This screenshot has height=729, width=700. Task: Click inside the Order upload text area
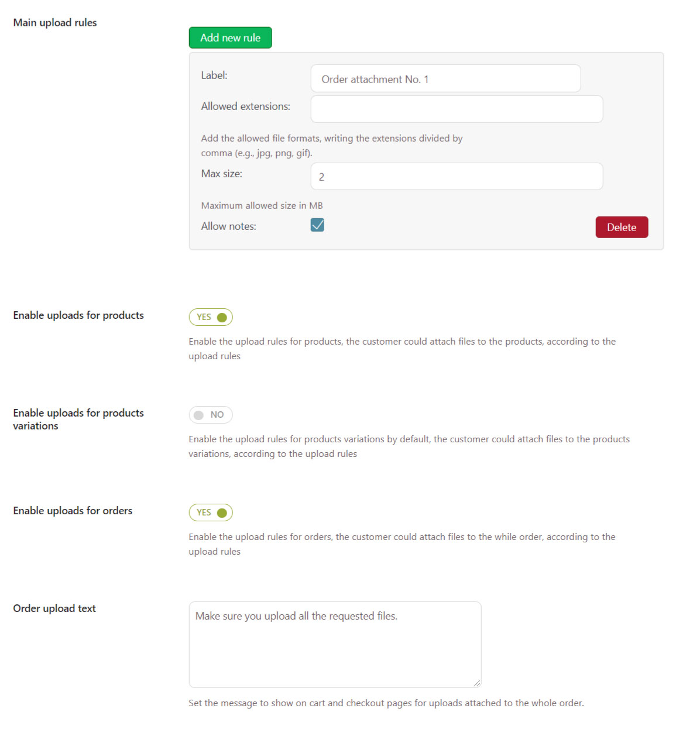[x=335, y=644]
